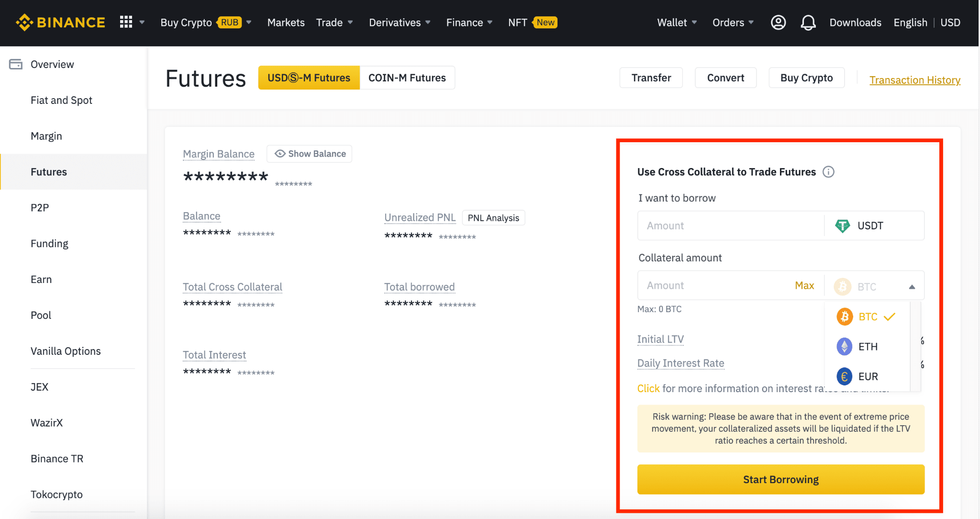Viewport: 980px width, 519px height.
Task: Open Binance TR in sidebar
Action: point(57,459)
